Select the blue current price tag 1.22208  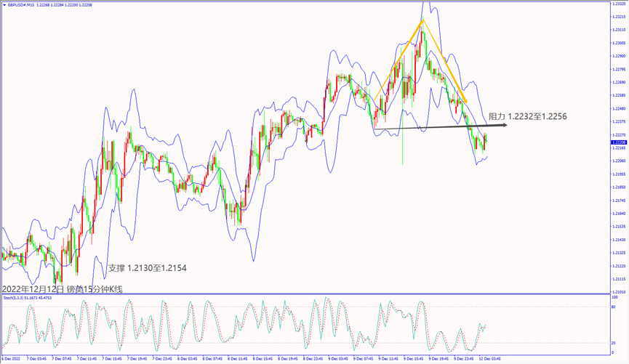click(617, 142)
